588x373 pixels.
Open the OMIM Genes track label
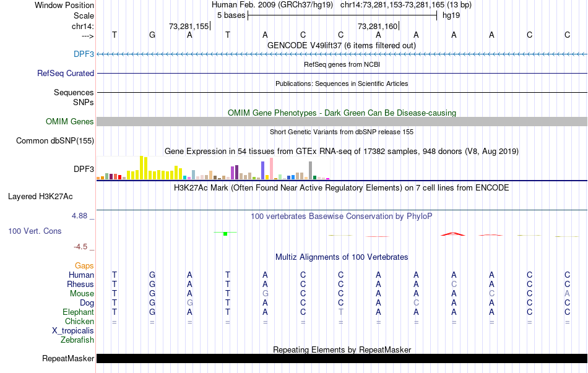coord(69,122)
